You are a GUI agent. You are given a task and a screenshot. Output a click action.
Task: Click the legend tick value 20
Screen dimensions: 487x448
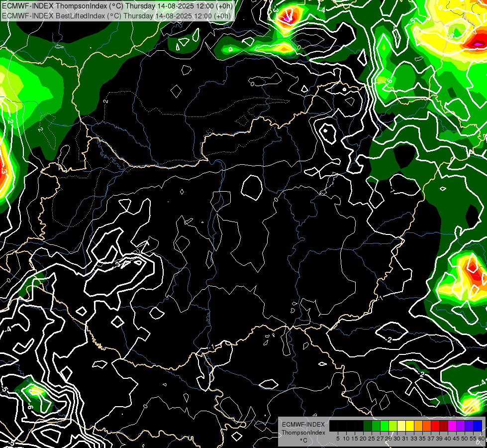[x=363, y=439]
